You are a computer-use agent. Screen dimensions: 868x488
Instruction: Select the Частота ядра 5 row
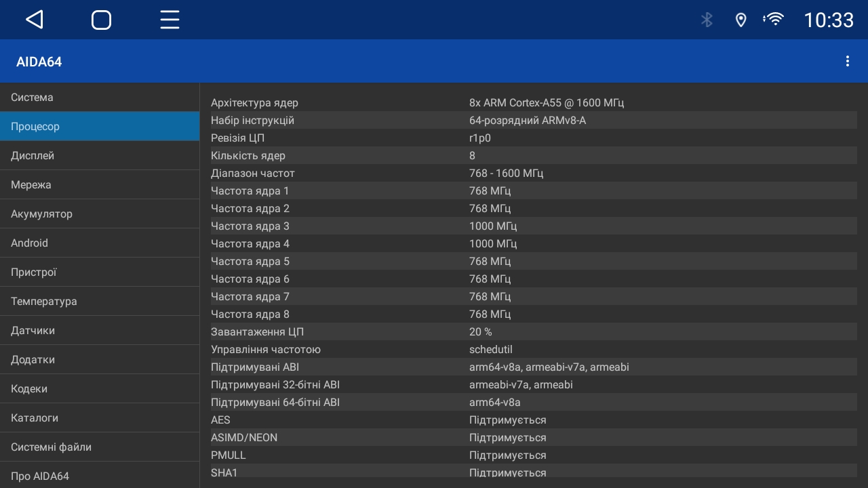pos(534,262)
